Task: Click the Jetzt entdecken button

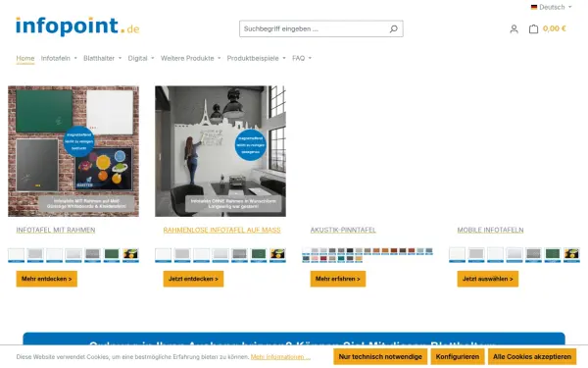Action: [193, 279]
